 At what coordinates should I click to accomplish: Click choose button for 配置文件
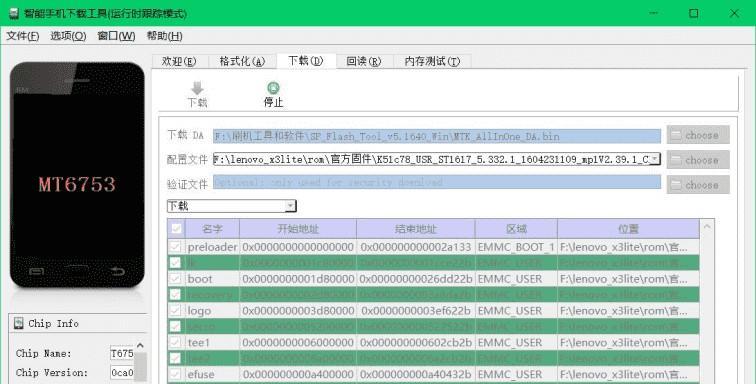[x=698, y=160]
